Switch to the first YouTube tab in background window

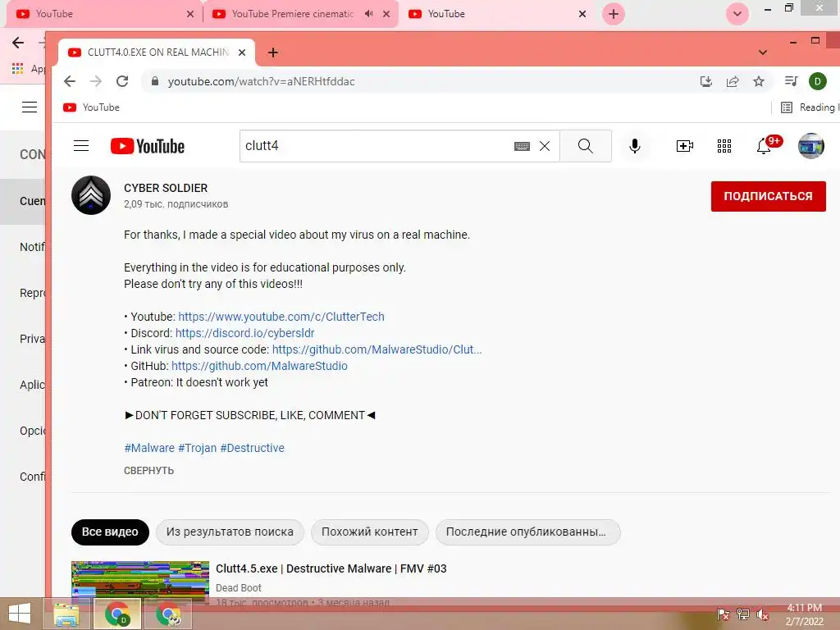[x=101, y=14]
